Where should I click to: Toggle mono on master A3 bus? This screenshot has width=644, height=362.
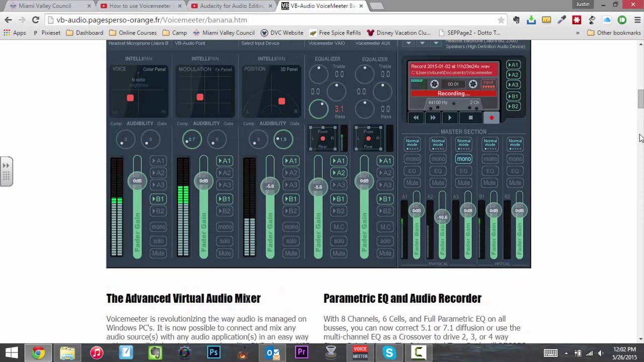pos(464,159)
